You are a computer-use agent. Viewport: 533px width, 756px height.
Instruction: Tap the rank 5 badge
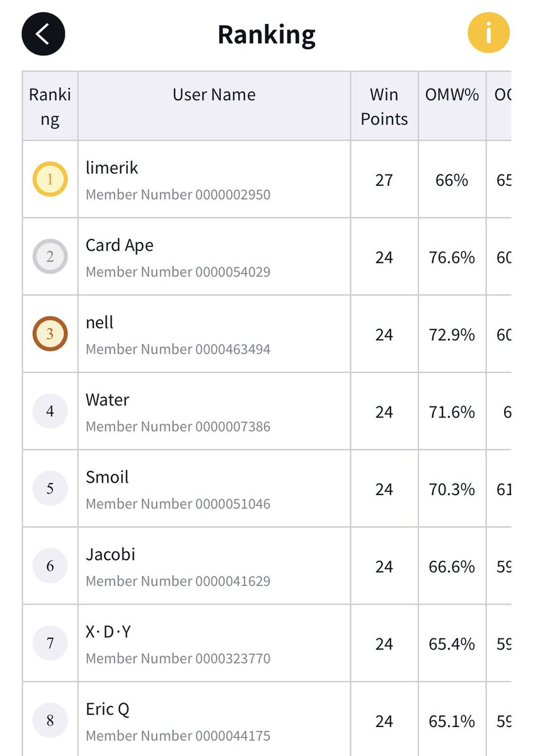[50, 488]
